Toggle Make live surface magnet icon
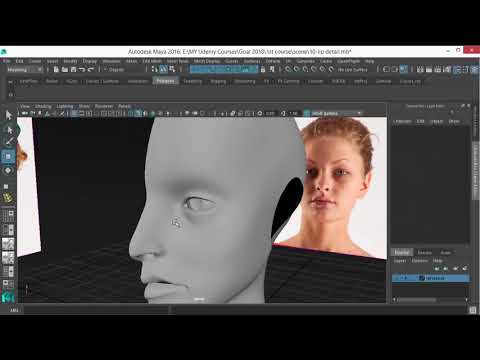This screenshot has height=360, width=480. (x=331, y=69)
